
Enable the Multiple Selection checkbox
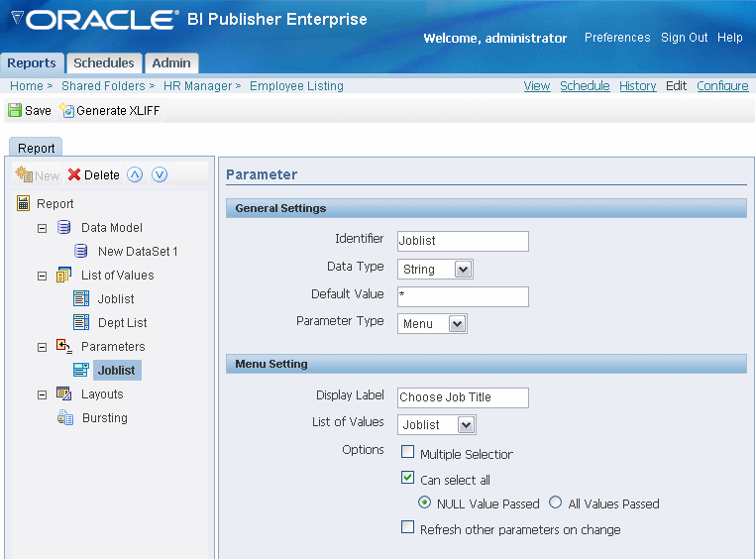(x=407, y=452)
